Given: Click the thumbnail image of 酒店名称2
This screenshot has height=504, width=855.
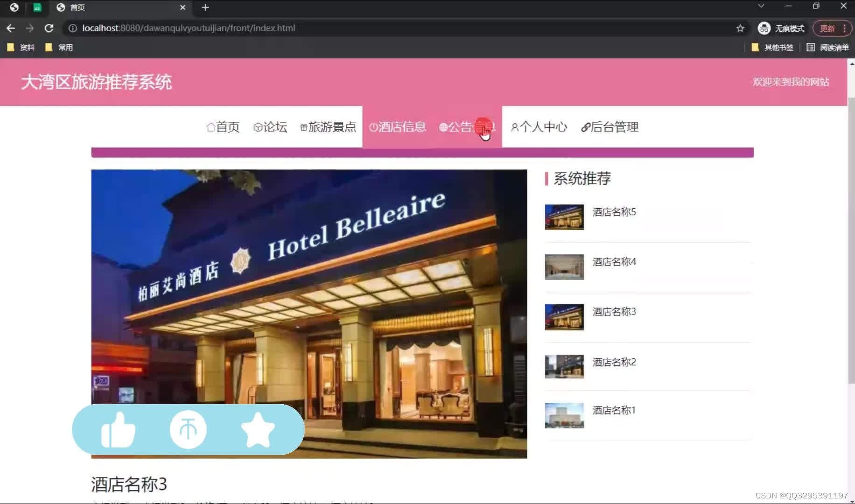Looking at the screenshot, I should tap(564, 366).
